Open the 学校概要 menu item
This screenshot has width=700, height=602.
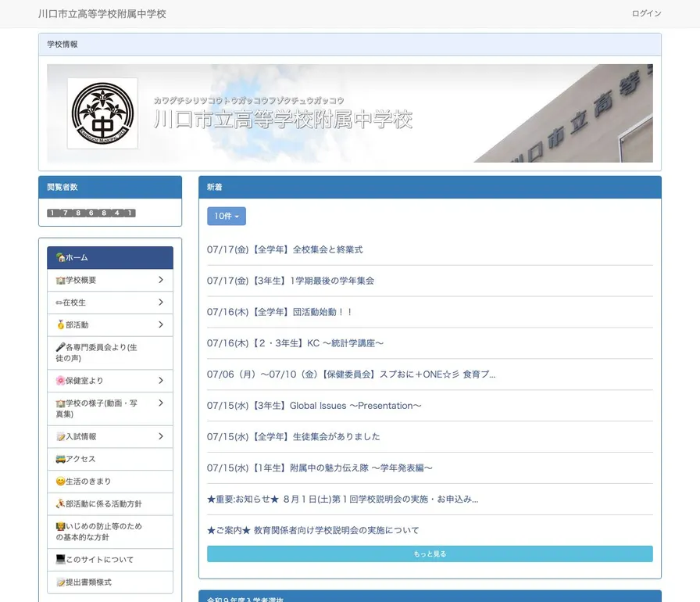[x=110, y=280]
